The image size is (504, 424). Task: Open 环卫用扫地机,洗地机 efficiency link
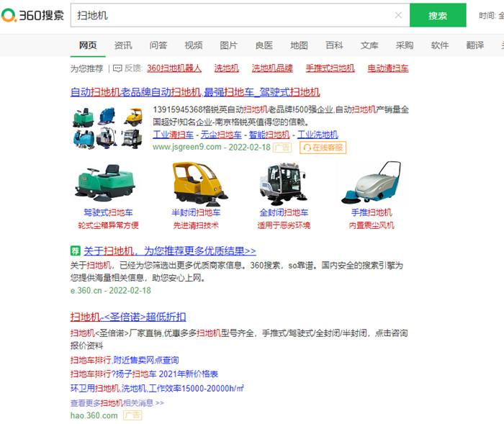[x=157, y=389]
